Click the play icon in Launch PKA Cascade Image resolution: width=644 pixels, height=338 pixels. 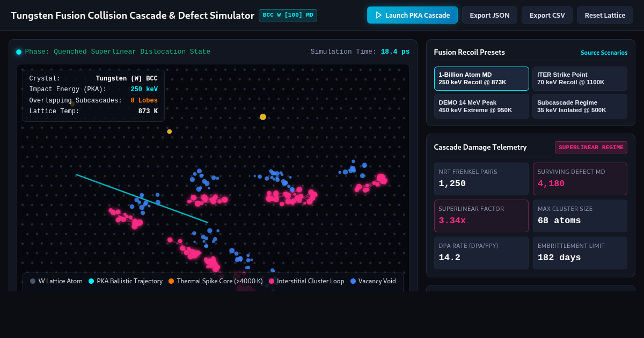click(x=379, y=15)
